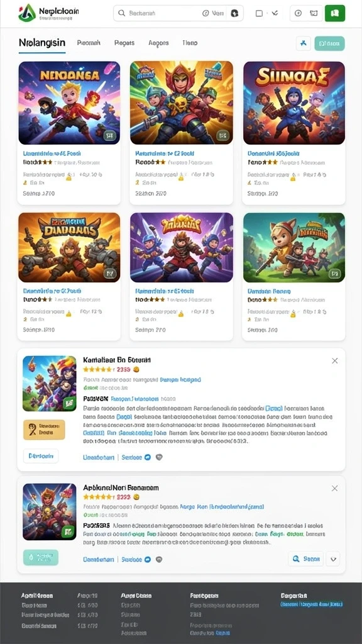Close the Kamaliaet Bn Bunanin panel
The image size is (362, 644).
(x=335, y=360)
